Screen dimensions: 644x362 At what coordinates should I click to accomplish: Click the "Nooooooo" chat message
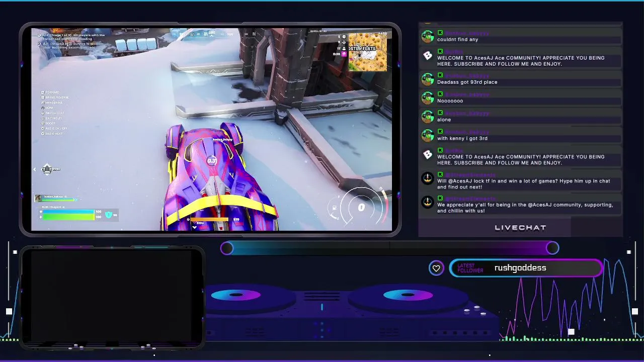click(450, 101)
